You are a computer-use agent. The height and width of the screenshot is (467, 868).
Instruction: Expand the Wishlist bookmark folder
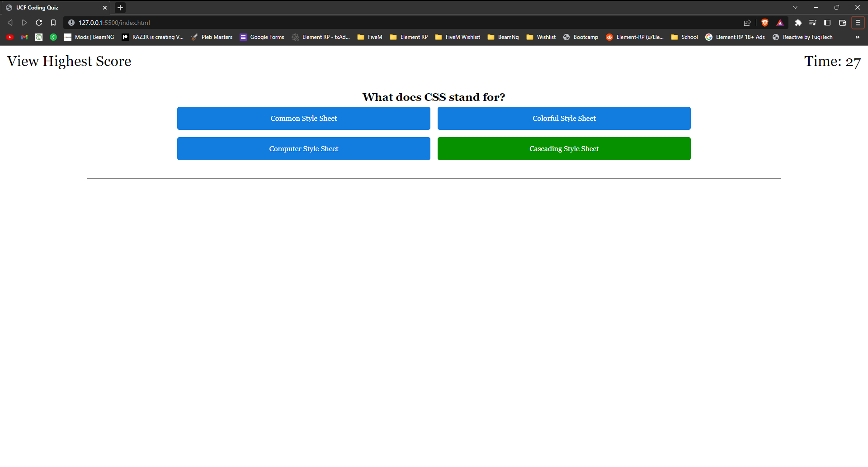[x=541, y=37]
